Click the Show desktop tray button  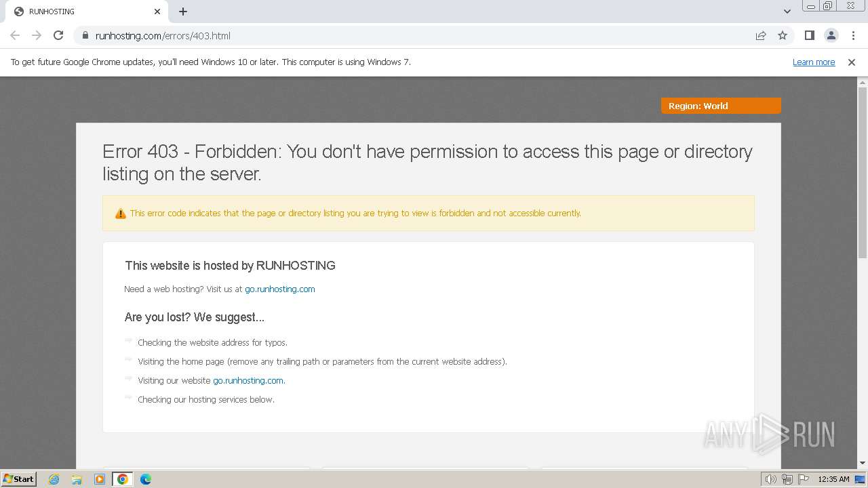click(x=860, y=479)
